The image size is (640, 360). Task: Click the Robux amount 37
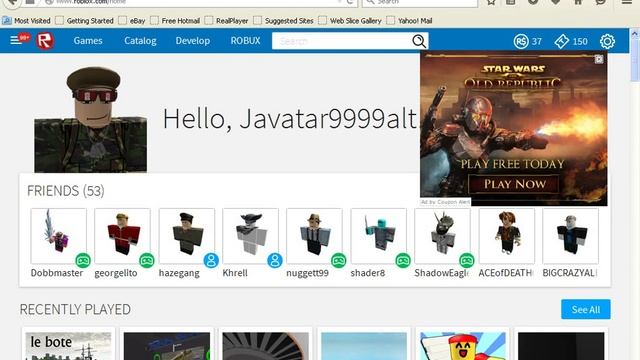[537, 41]
